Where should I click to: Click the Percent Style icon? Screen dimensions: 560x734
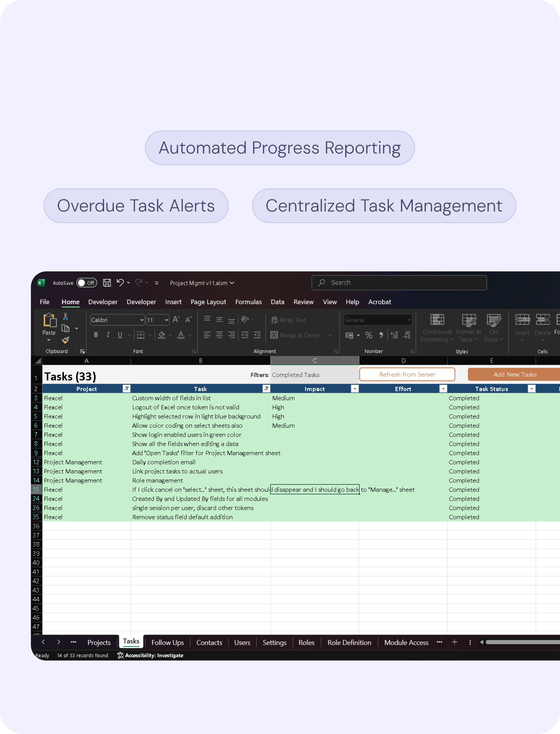pos(368,335)
